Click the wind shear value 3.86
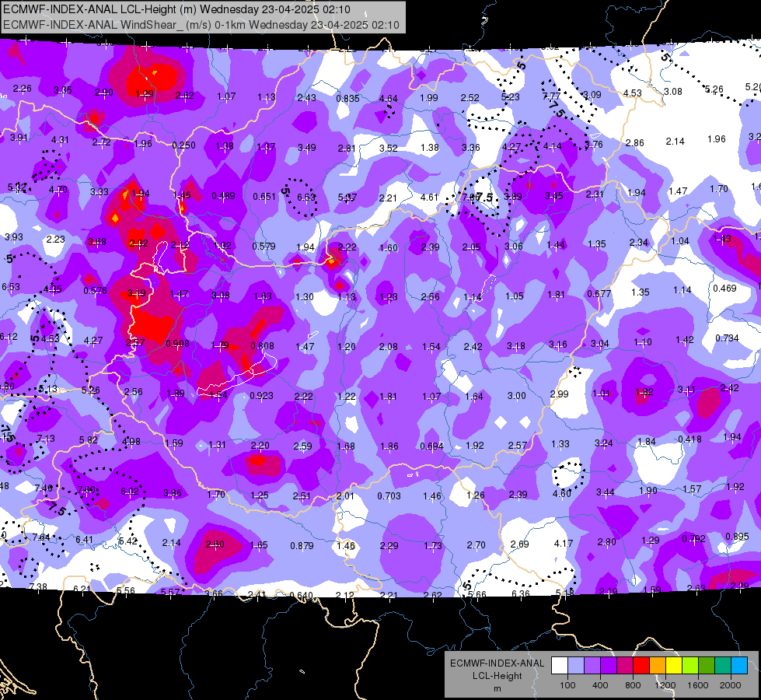The width and height of the screenshot is (761, 700). click(x=173, y=493)
